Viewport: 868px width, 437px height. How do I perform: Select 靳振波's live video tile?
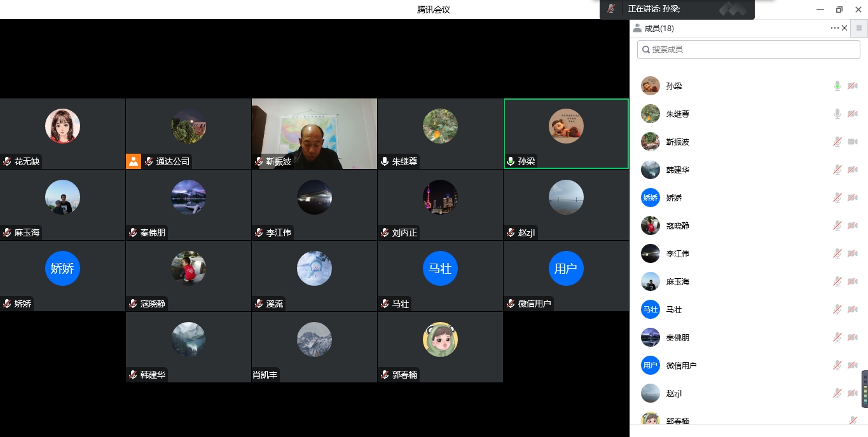pos(314,133)
